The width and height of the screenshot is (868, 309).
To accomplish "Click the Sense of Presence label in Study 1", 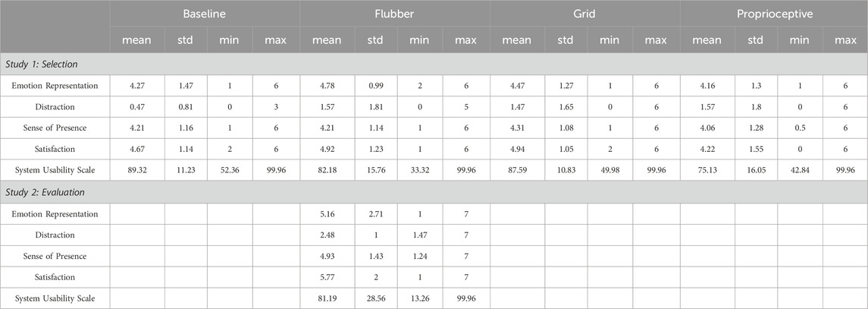I will (x=55, y=128).
